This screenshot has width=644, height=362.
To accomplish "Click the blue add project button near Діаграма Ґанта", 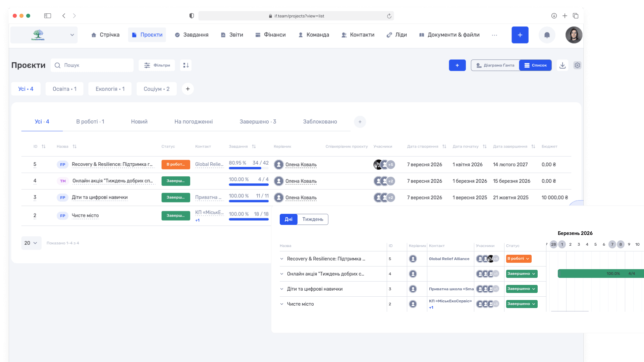I will [x=457, y=65].
